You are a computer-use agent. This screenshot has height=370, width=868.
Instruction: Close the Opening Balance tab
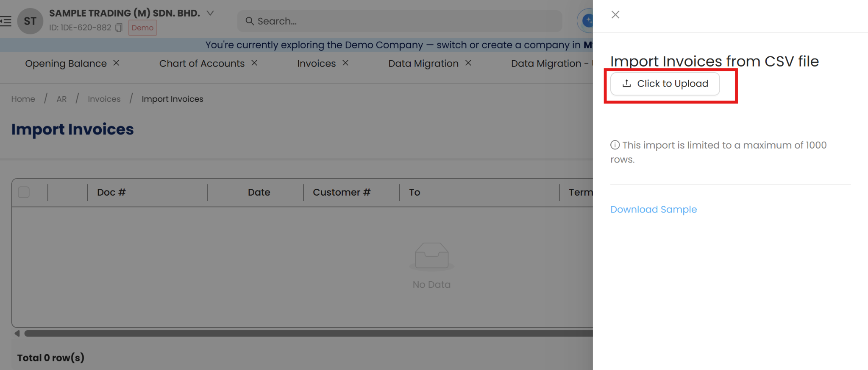click(x=116, y=63)
